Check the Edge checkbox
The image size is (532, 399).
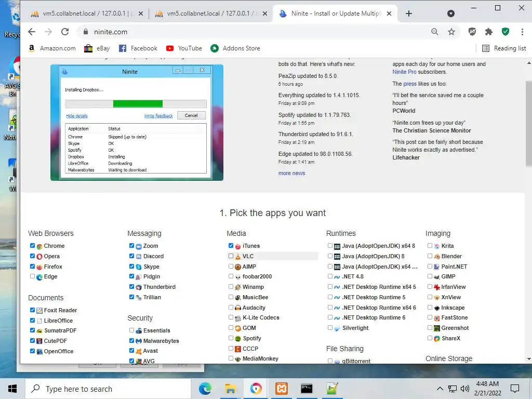[32, 276]
